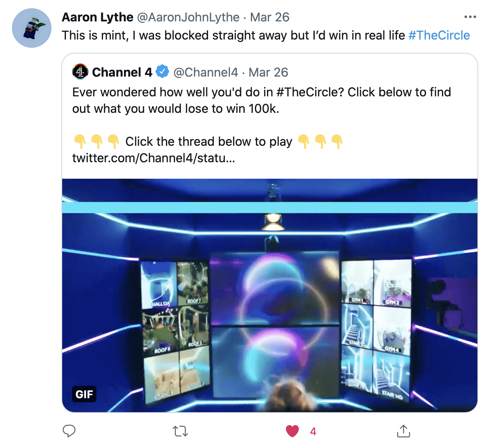Click the reply speech bubble icon
Screen dimensions: 491x448
(x=69, y=431)
